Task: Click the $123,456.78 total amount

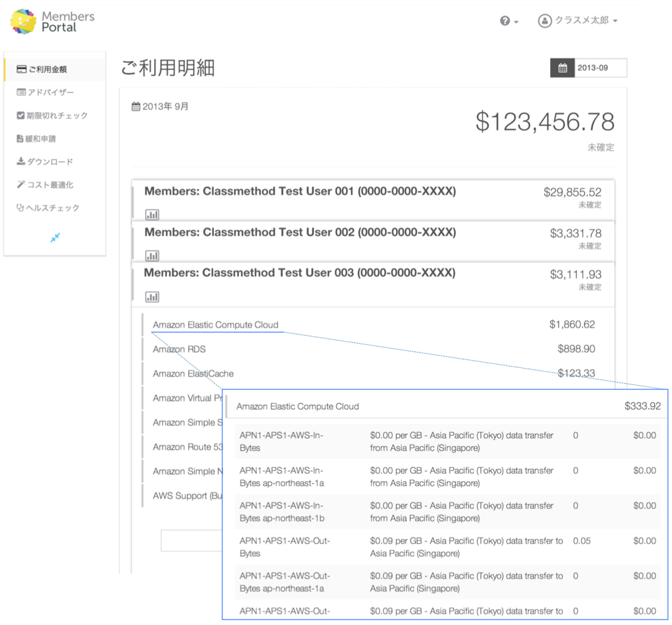Action: coord(545,122)
